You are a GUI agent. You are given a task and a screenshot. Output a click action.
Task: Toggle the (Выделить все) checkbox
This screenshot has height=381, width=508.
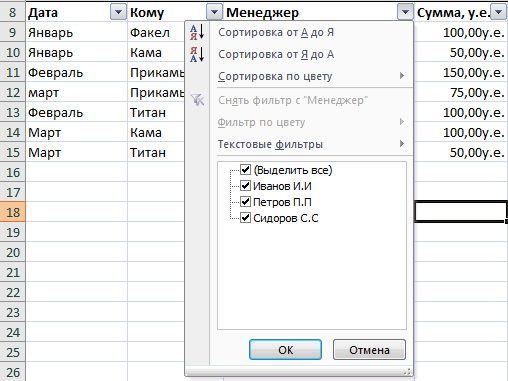(245, 170)
